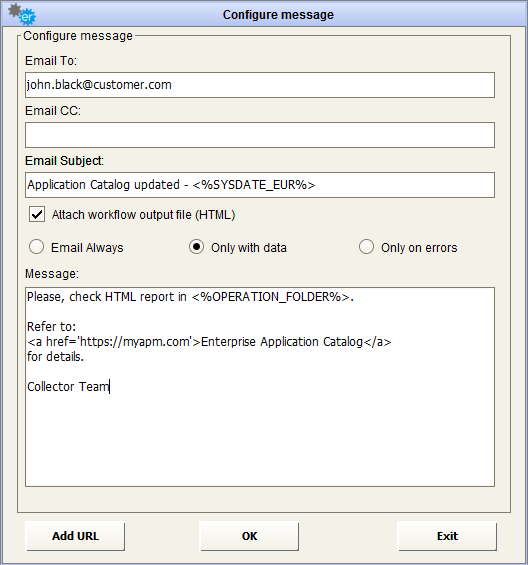Click the Attach workflow output file label
Viewport: 528px width, 565px height.
(x=143, y=215)
